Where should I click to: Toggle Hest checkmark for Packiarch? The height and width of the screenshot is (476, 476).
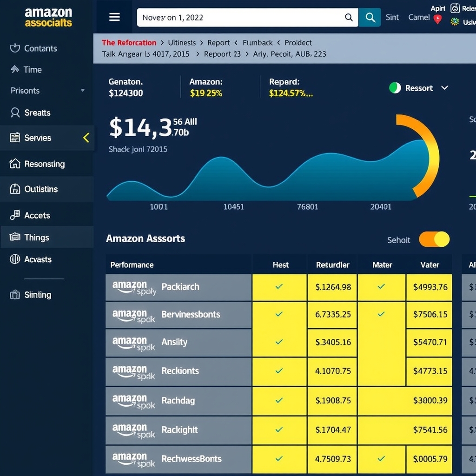tap(279, 286)
